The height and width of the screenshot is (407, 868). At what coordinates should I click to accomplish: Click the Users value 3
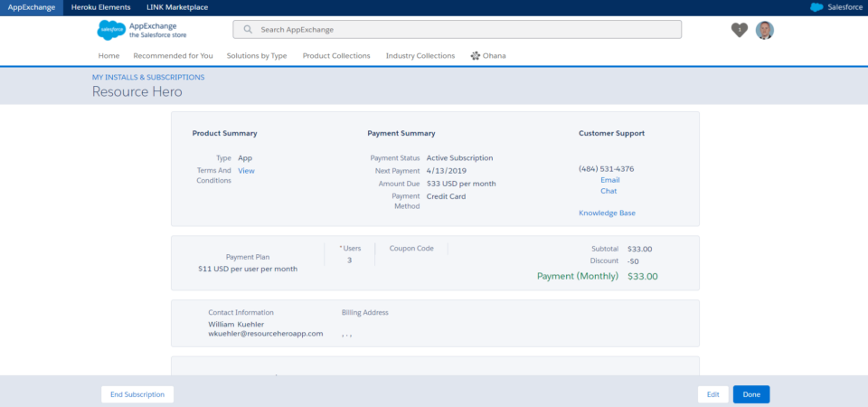coord(349,260)
